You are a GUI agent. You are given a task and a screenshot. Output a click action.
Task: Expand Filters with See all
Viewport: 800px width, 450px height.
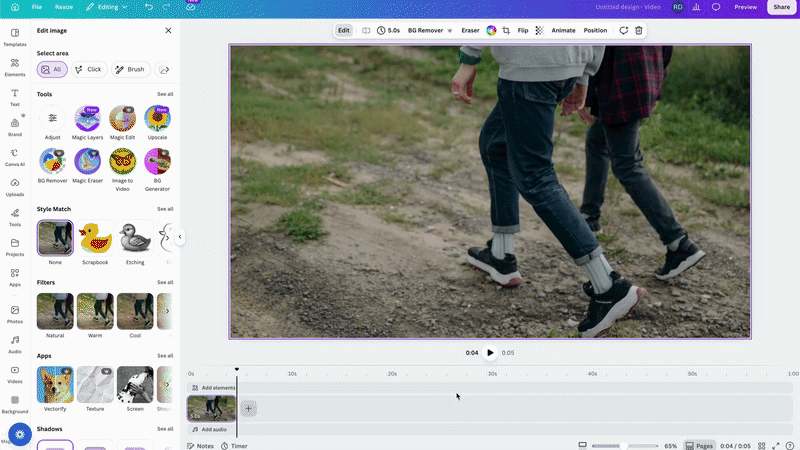point(165,283)
